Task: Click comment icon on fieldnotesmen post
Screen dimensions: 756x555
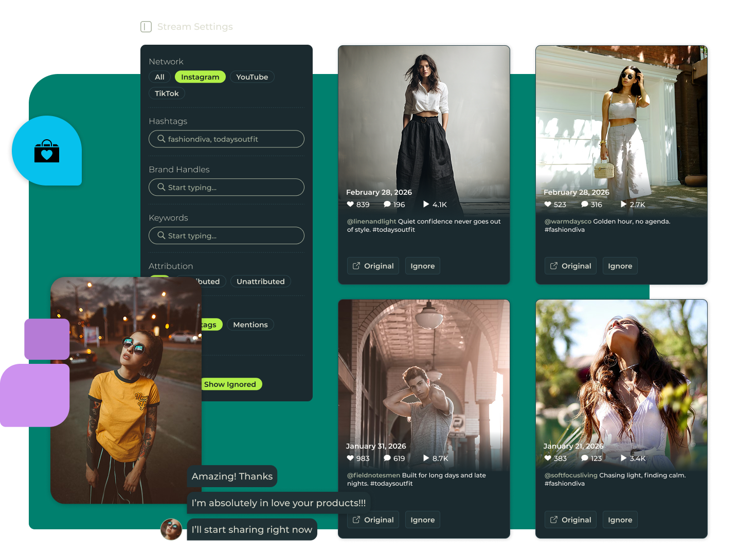Action: click(387, 458)
